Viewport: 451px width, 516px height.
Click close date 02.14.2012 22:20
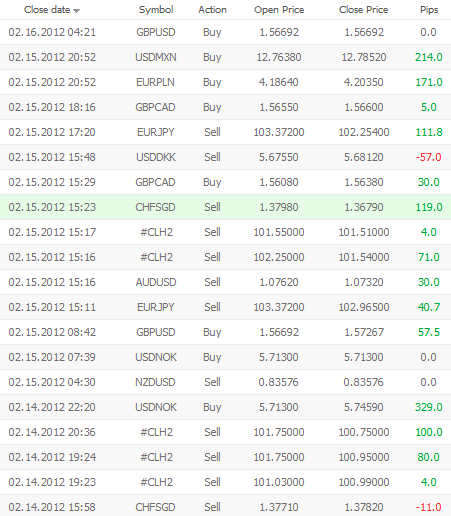pos(52,407)
